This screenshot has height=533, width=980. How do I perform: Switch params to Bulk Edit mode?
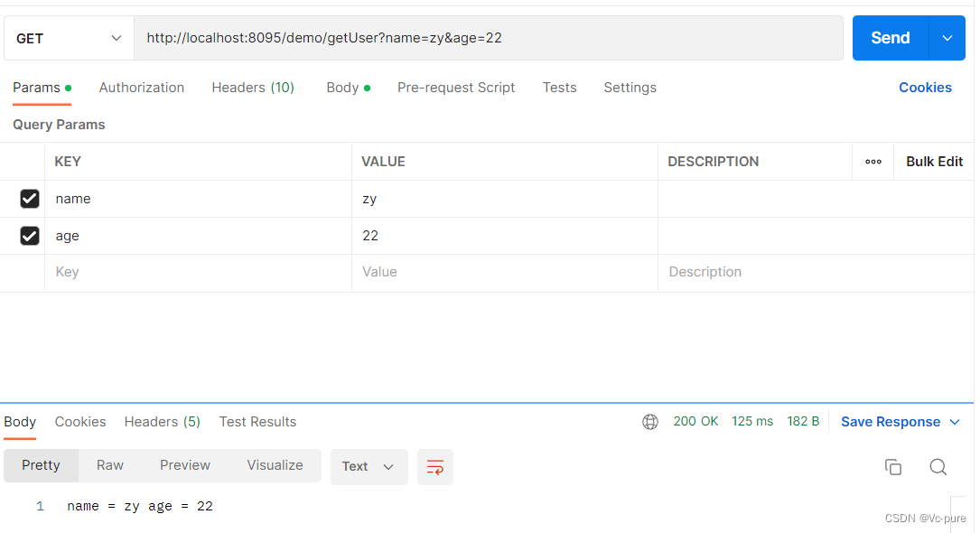[934, 161]
